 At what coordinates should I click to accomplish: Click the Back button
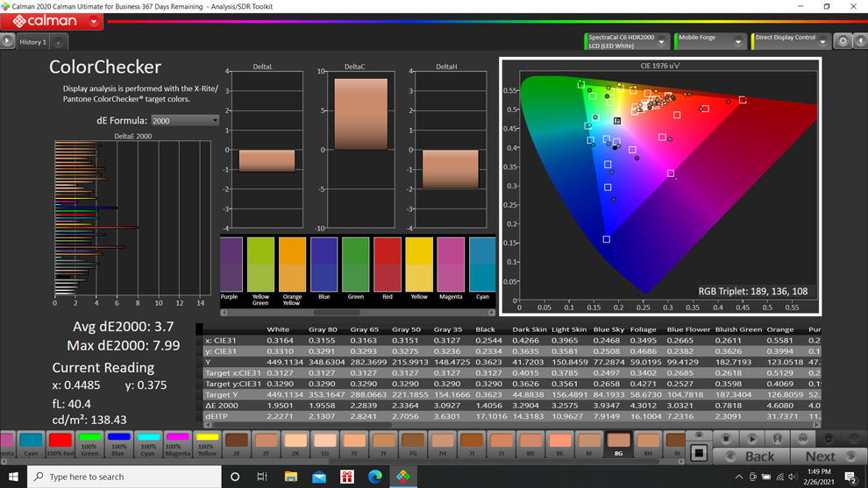click(751, 456)
